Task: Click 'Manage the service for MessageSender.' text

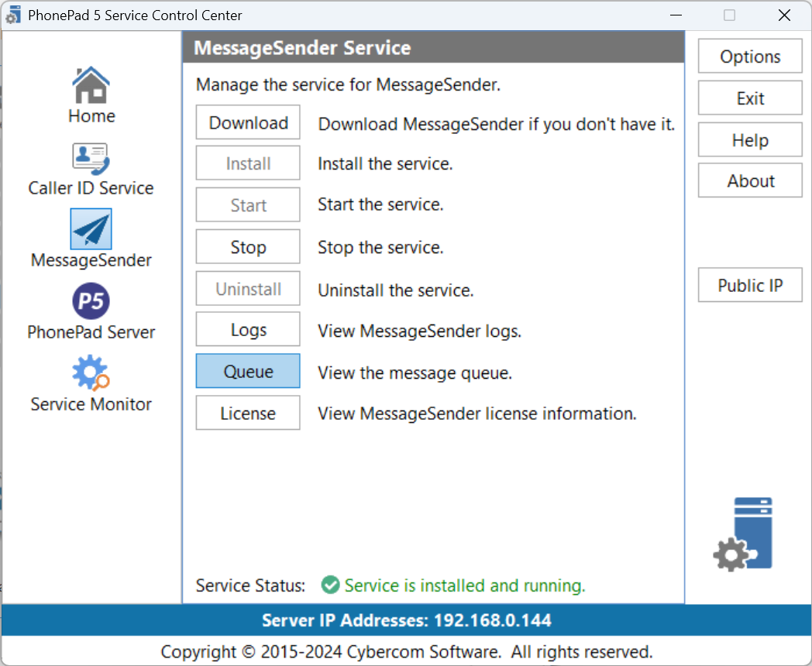Action: (x=348, y=84)
